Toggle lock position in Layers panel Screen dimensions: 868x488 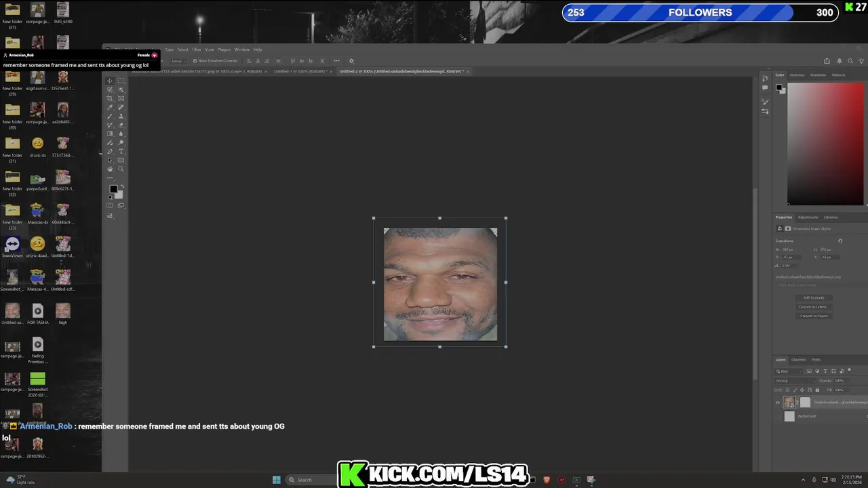(x=802, y=390)
